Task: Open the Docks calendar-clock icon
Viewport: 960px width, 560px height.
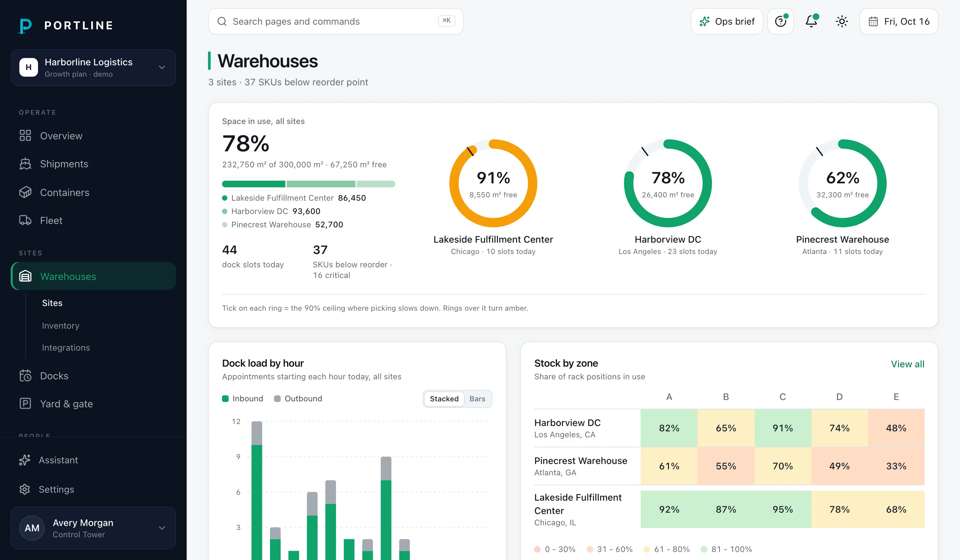Action: [x=25, y=376]
